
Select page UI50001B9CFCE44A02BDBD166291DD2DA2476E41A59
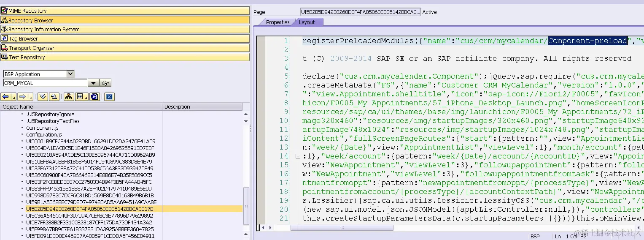point(91,141)
